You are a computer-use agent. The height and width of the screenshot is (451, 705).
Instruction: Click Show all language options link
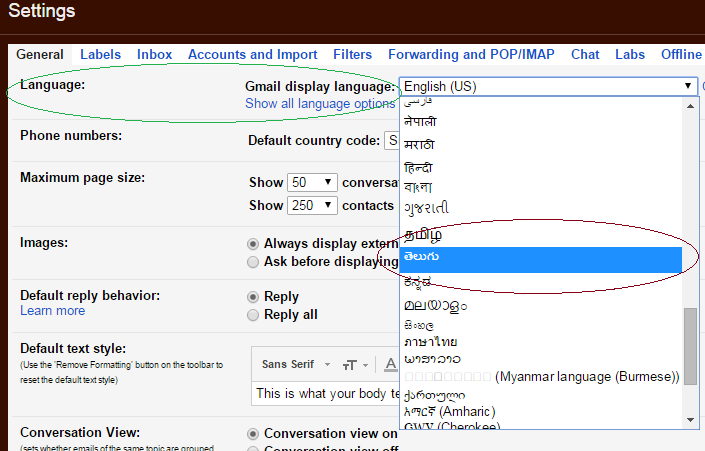pyautogui.click(x=320, y=103)
